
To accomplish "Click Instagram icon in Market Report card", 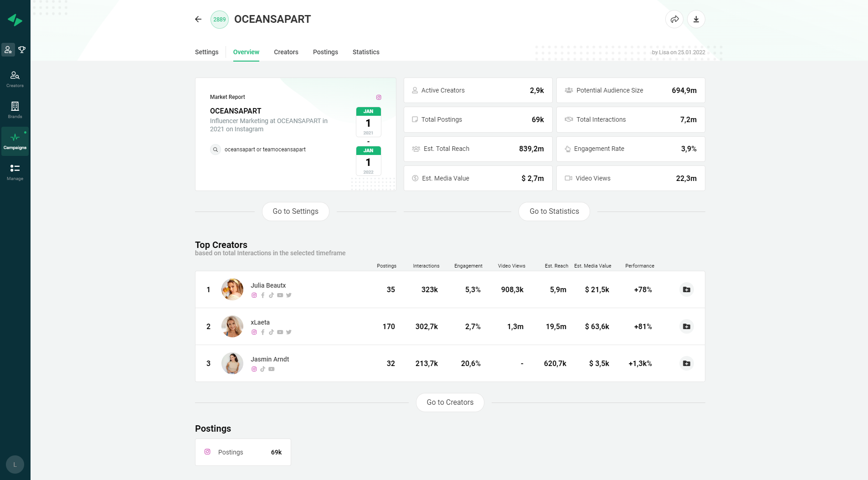I will coord(379,97).
